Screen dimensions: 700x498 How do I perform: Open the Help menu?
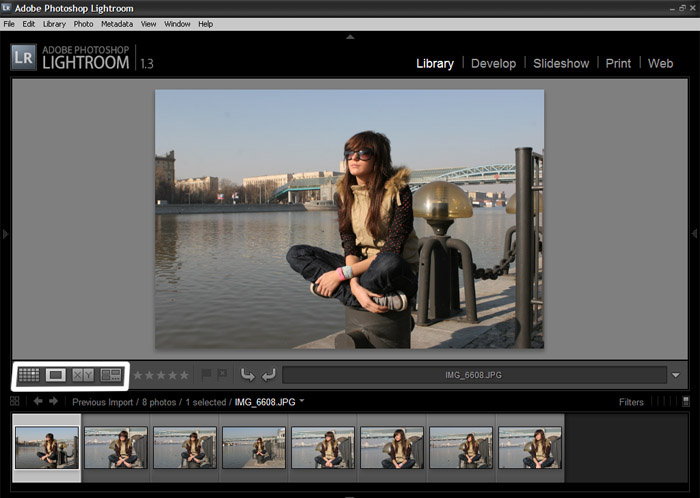click(205, 24)
